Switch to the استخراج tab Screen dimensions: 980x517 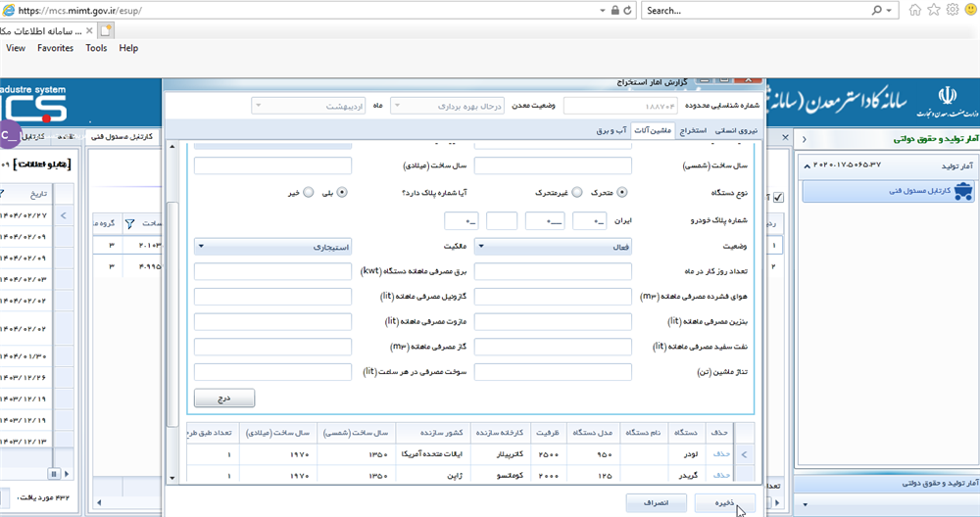[693, 130]
